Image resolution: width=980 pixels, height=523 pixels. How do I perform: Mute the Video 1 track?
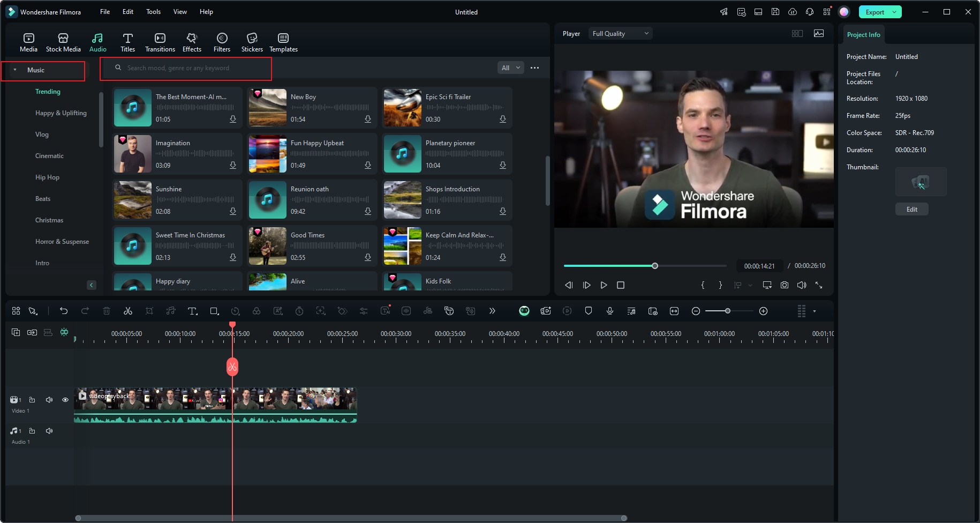pyautogui.click(x=49, y=400)
